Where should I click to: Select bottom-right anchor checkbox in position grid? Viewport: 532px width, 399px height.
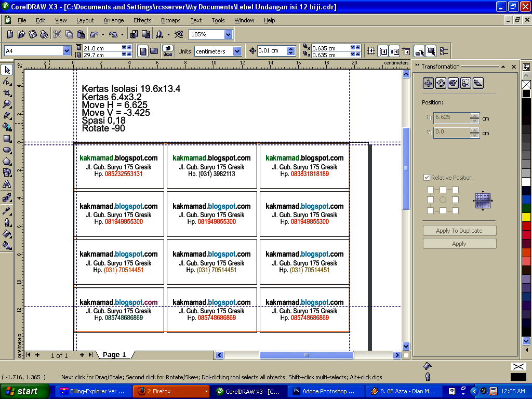(455, 211)
